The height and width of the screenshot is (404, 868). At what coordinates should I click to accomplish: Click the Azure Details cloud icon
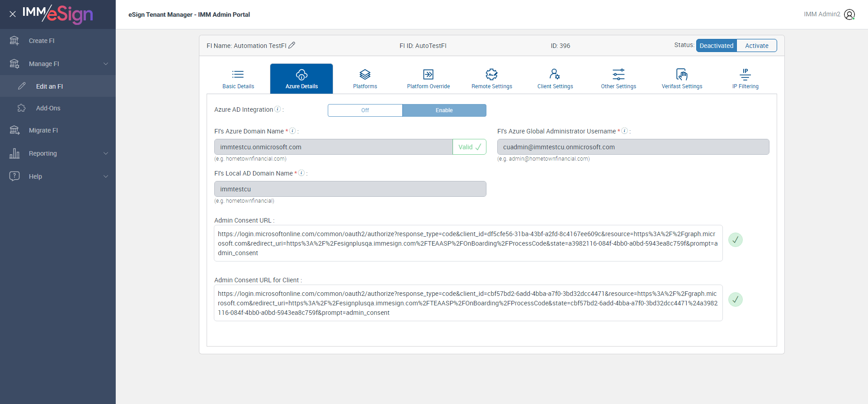pyautogui.click(x=302, y=74)
